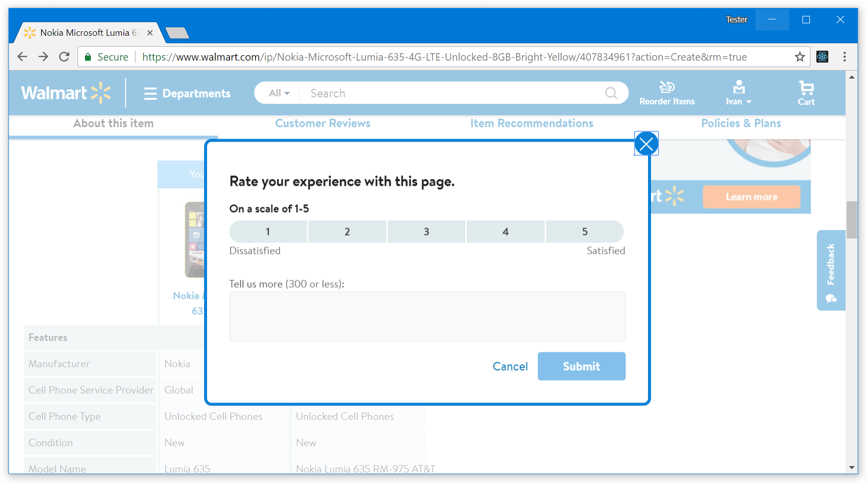Select rating 3 on the scale
868x484 pixels.
(426, 232)
